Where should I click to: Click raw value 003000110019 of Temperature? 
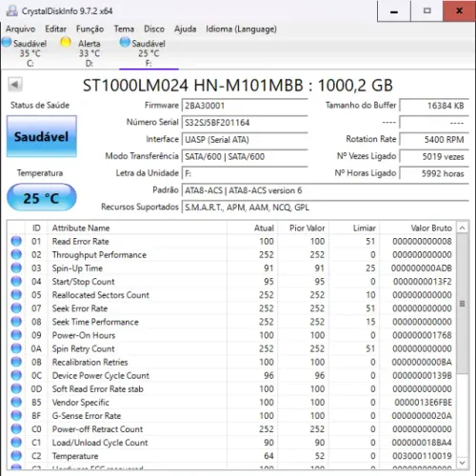pos(422,456)
